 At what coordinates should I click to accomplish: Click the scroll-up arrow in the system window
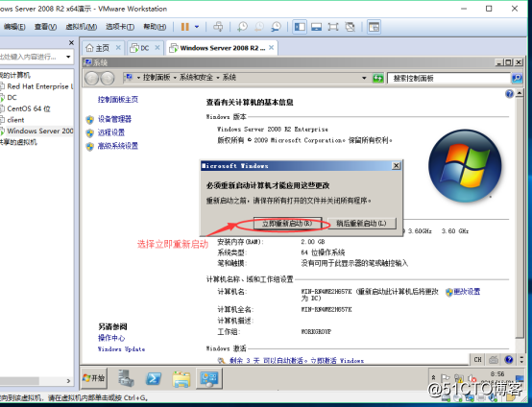[x=520, y=93]
